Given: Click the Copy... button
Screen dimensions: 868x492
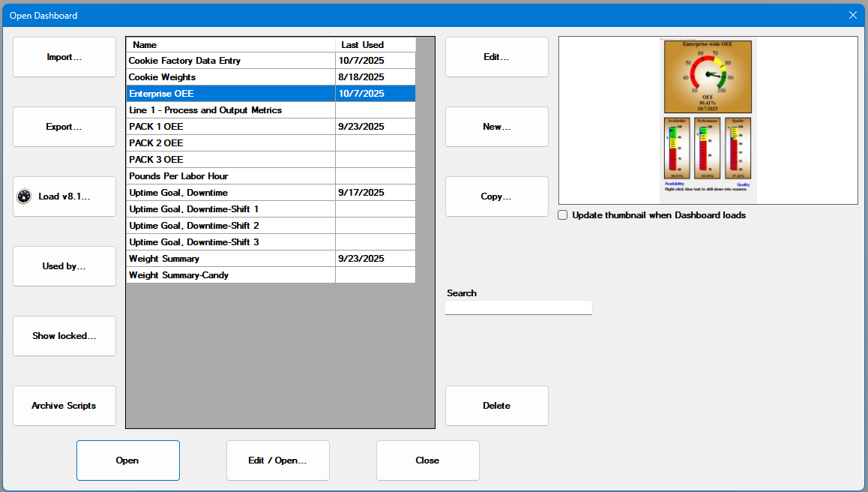Looking at the screenshot, I should (496, 196).
